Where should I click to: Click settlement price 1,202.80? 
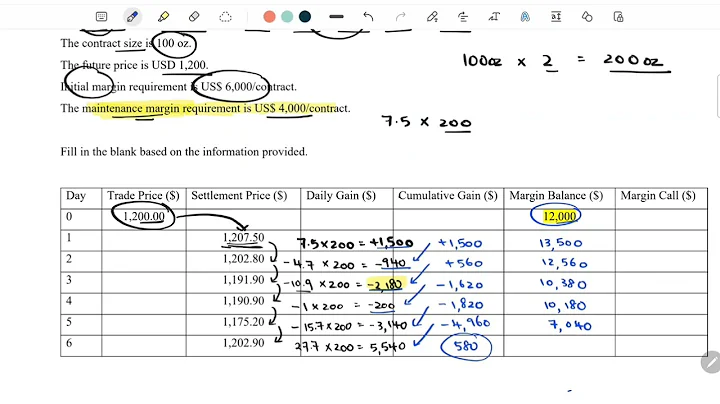click(243, 258)
